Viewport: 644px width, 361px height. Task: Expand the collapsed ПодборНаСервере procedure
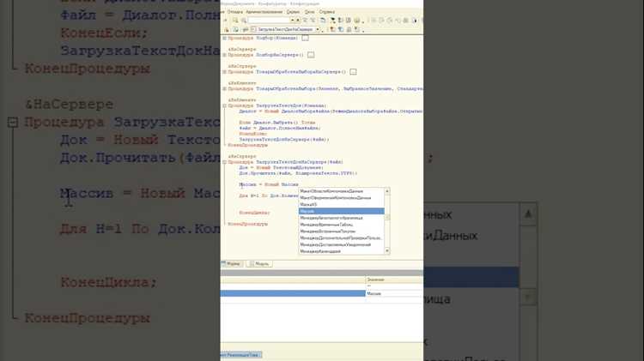[x=225, y=55]
